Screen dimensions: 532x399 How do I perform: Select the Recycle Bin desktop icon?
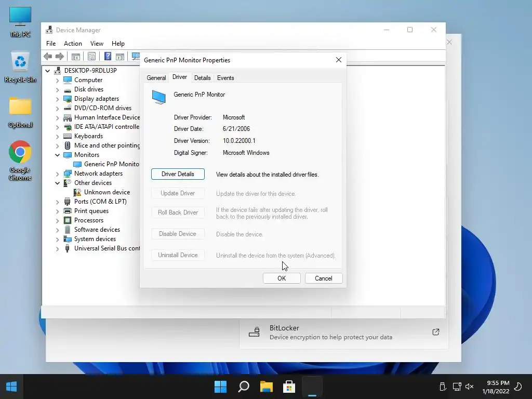[x=20, y=67]
